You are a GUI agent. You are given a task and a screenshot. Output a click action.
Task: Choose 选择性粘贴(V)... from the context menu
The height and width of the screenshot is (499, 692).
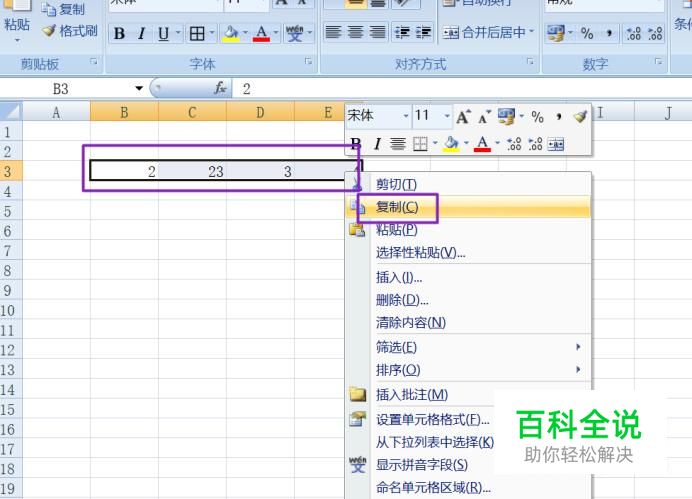pos(468,253)
